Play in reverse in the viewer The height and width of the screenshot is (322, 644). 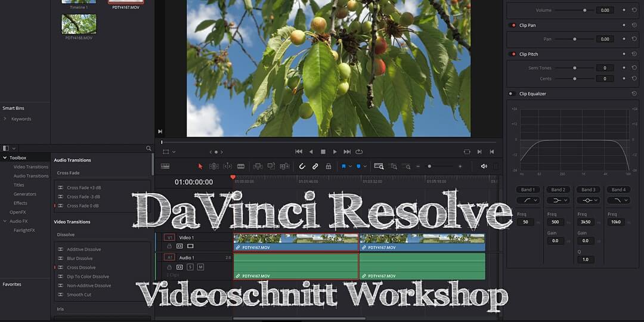pos(311,151)
